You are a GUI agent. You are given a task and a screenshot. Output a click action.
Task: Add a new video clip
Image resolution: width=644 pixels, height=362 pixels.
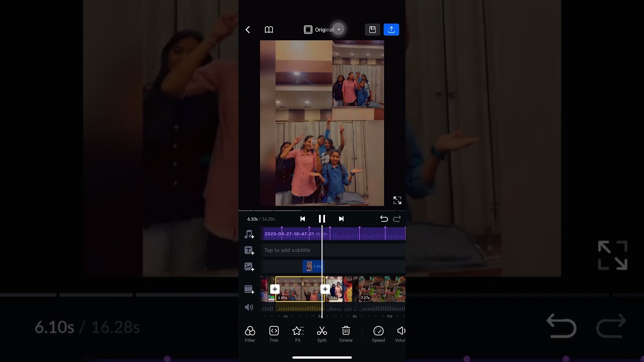pos(249,290)
